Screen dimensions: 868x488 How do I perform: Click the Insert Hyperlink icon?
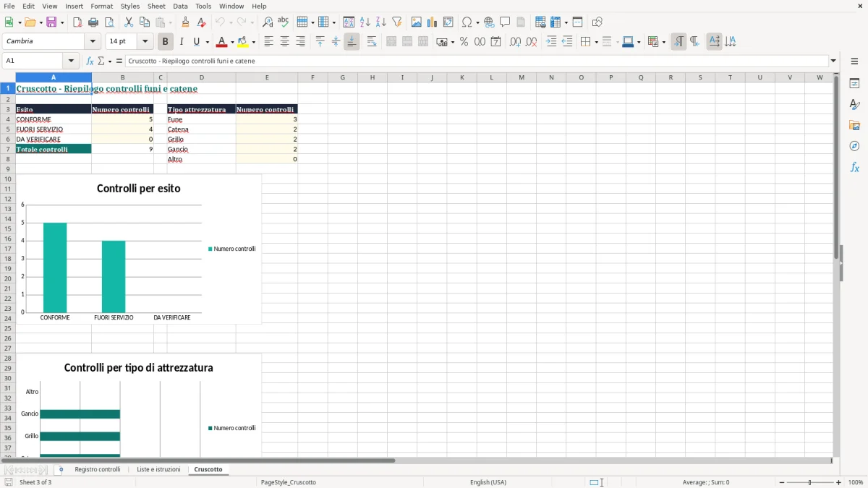489,22
